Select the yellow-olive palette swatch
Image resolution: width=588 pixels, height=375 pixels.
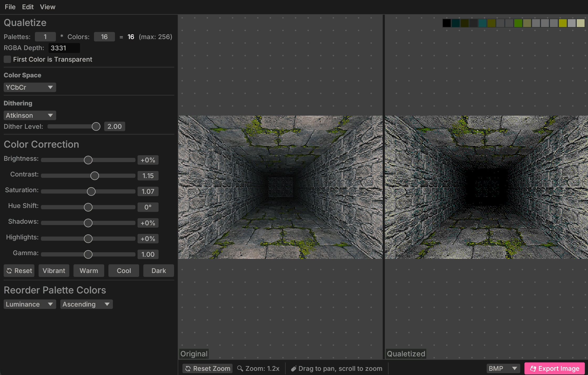point(563,23)
